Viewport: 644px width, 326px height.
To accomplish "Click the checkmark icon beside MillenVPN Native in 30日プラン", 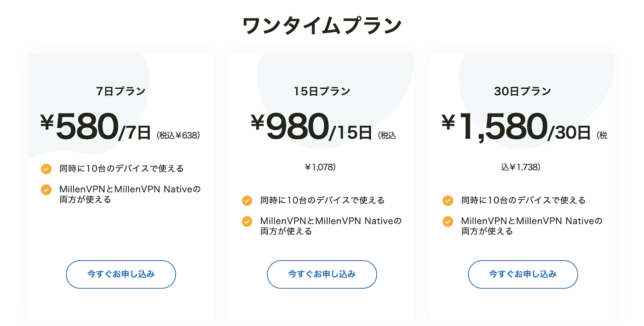I will [448, 222].
